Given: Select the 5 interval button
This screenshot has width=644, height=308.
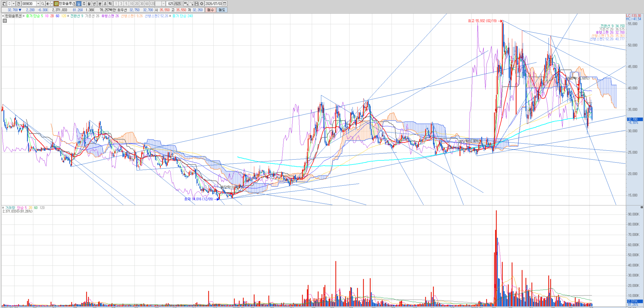Looking at the screenshot, I should pos(126,3).
